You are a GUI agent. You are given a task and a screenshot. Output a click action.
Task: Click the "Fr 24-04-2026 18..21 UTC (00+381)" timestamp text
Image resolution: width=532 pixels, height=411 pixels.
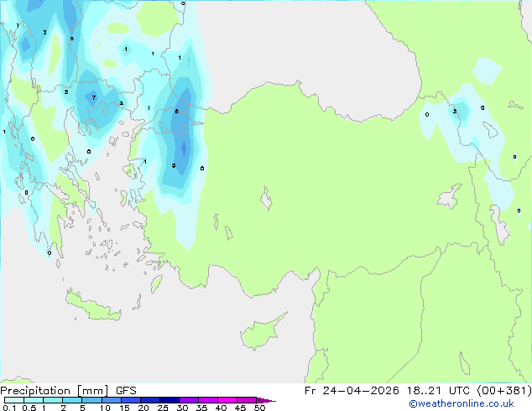click(418, 391)
